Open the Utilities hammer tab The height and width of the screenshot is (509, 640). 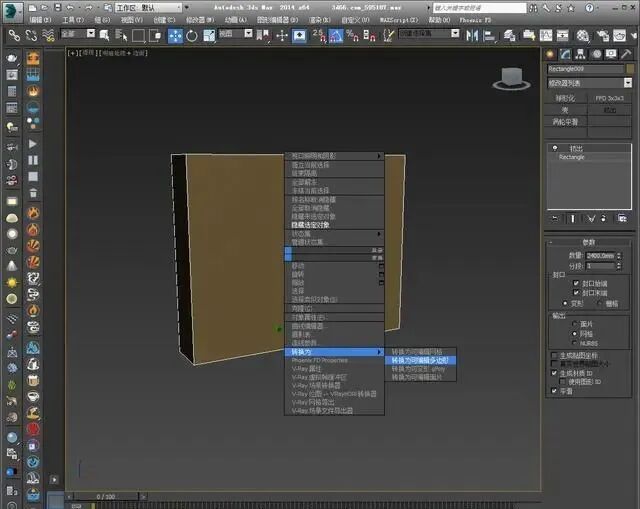coord(626,54)
